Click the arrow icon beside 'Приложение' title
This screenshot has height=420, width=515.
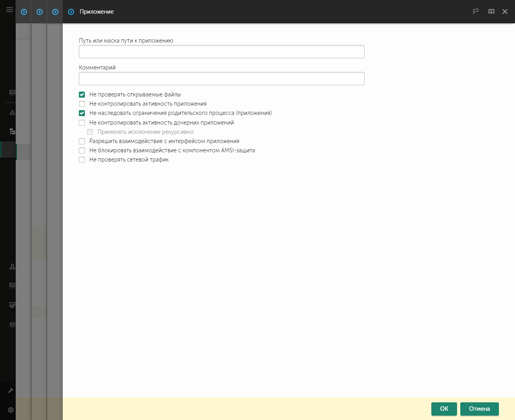(71, 12)
